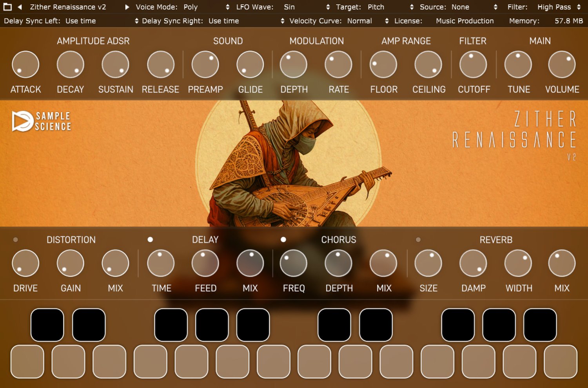588x388 pixels.
Task: Click the Amp Range Floor knob
Action: tap(383, 65)
